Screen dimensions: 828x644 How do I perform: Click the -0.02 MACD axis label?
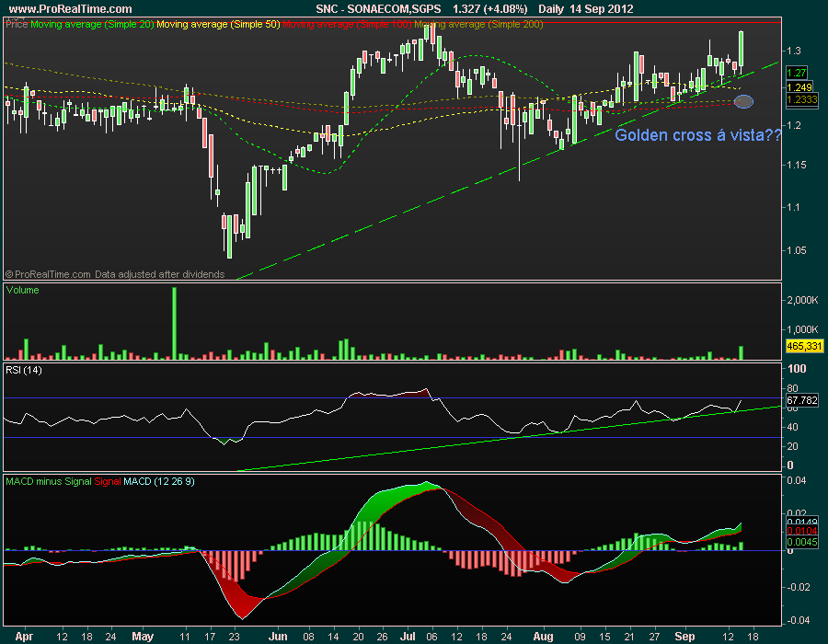coord(798,587)
